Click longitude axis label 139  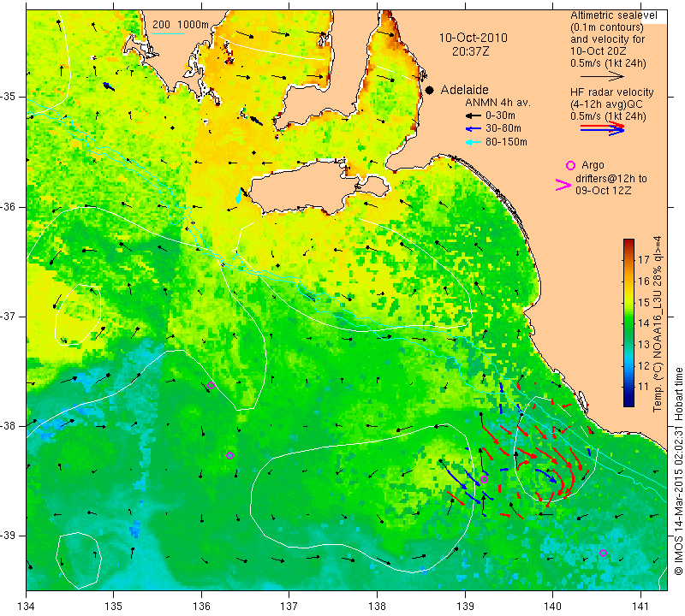[x=465, y=607]
